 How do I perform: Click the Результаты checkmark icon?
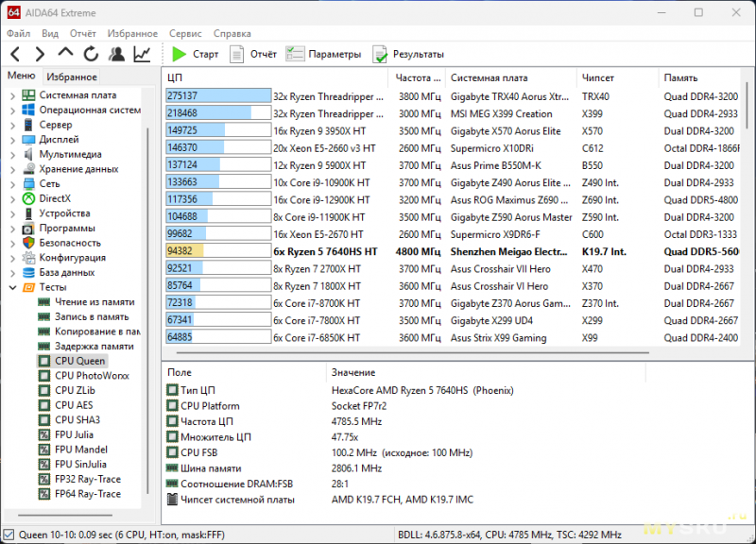[380, 55]
